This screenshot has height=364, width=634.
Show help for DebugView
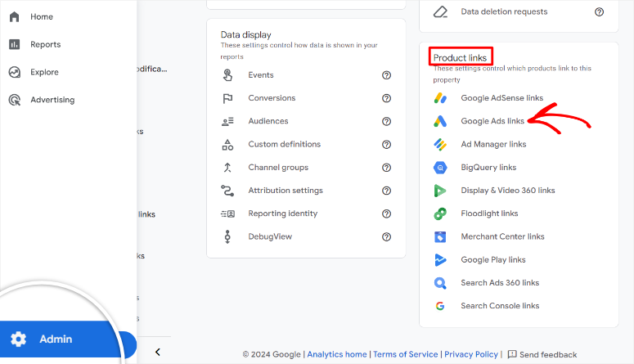(x=387, y=236)
